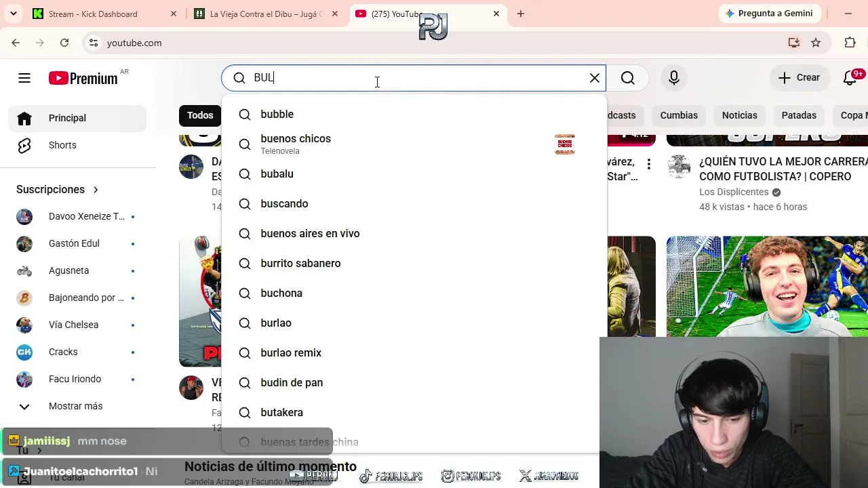Expand the Suscripciones section

tap(58, 189)
